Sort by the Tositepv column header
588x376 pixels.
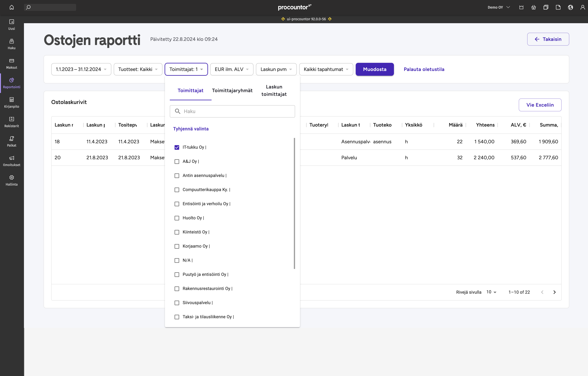[x=127, y=125]
